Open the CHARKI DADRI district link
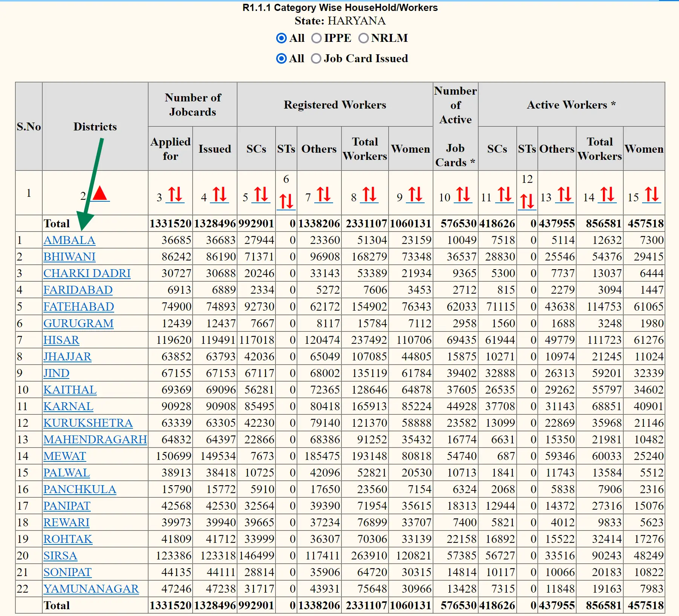 click(87, 273)
